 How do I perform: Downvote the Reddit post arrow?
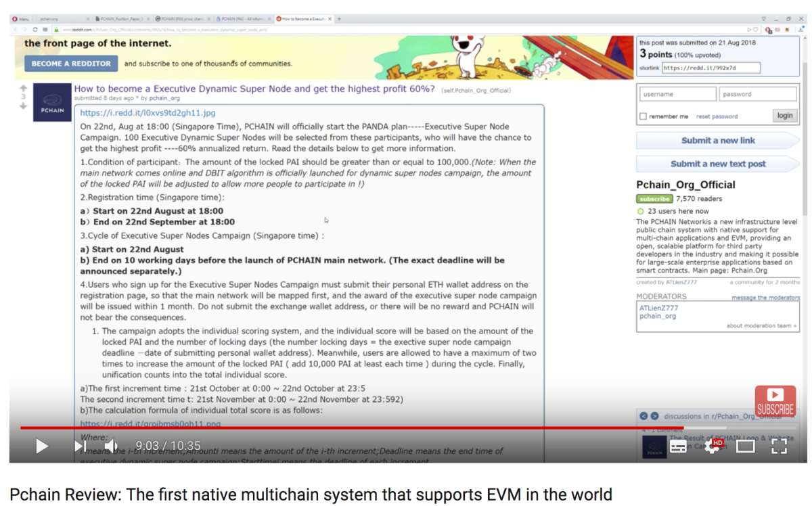(24, 106)
